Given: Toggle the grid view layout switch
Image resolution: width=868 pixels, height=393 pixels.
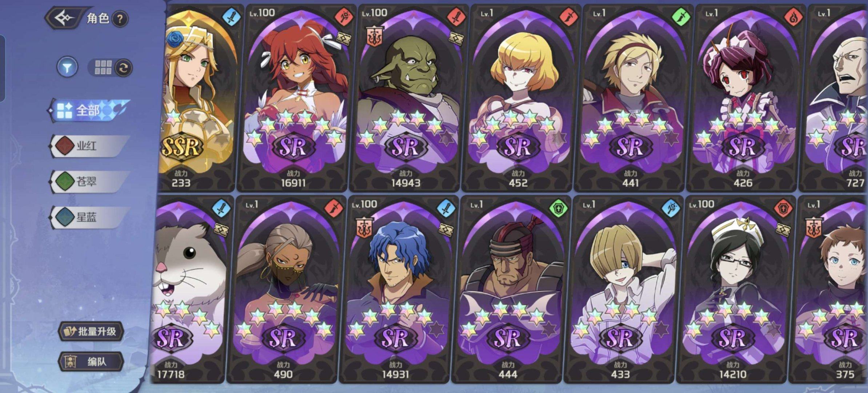Looking at the screenshot, I should coord(103,67).
